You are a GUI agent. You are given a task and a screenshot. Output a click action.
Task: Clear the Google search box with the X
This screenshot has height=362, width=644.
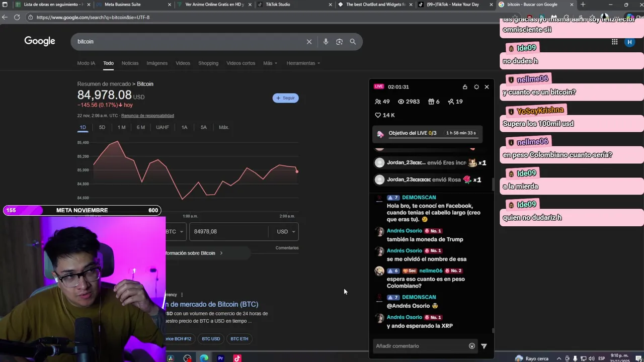(x=309, y=42)
